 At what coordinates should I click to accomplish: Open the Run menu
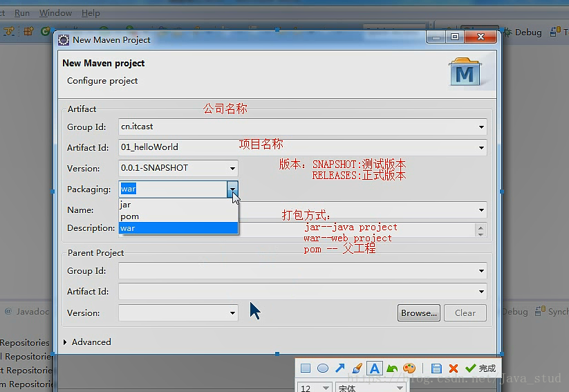point(21,13)
